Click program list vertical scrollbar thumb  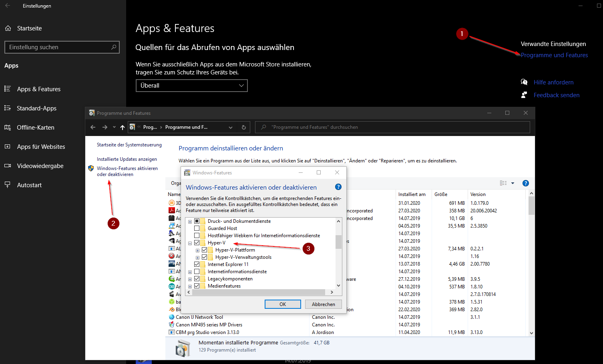[x=531, y=206]
